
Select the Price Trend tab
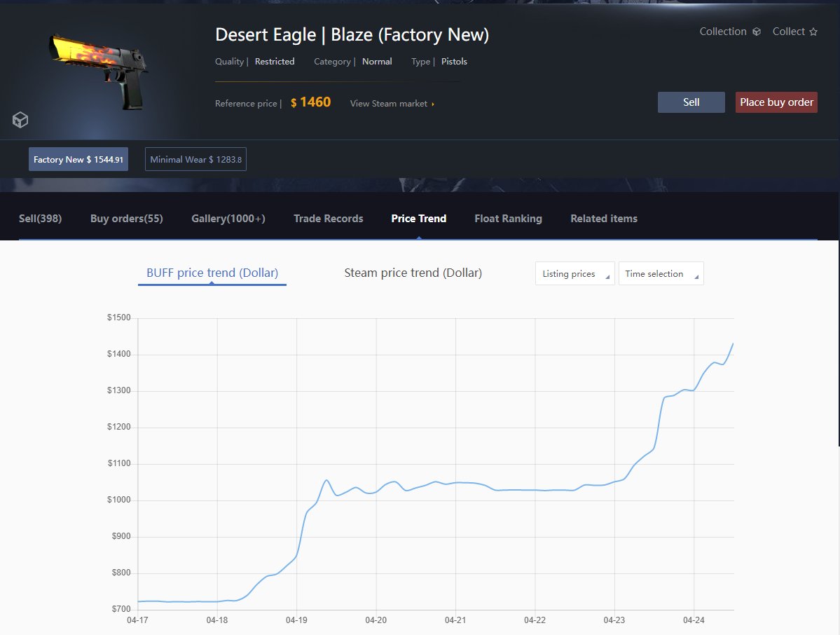pyautogui.click(x=418, y=219)
